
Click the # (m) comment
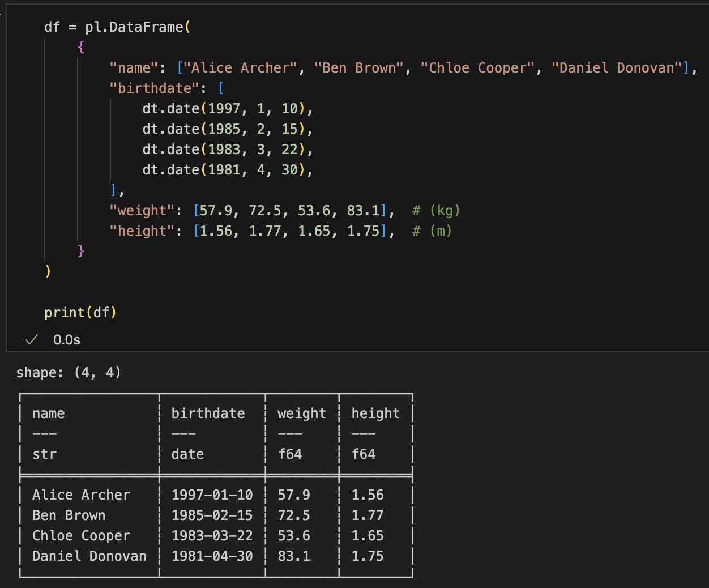pos(432,231)
